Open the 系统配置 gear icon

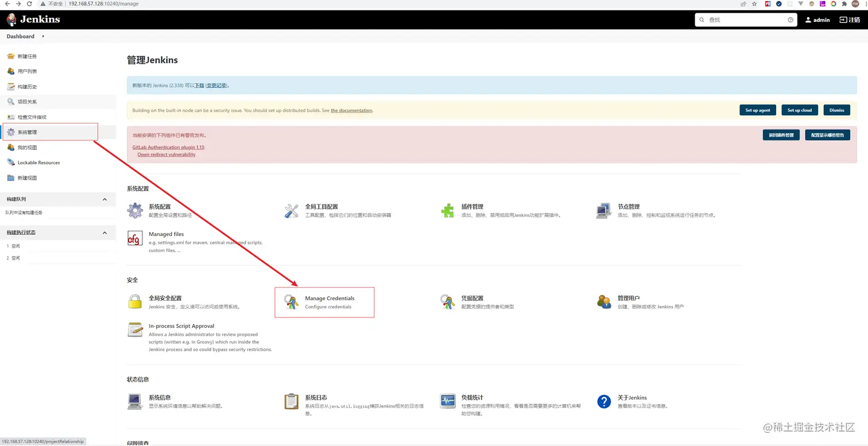point(135,211)
